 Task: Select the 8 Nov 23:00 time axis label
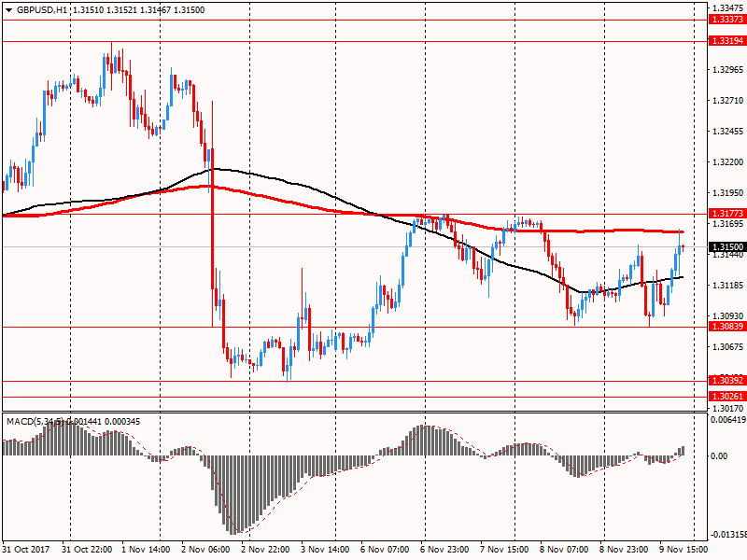[624, 549]
